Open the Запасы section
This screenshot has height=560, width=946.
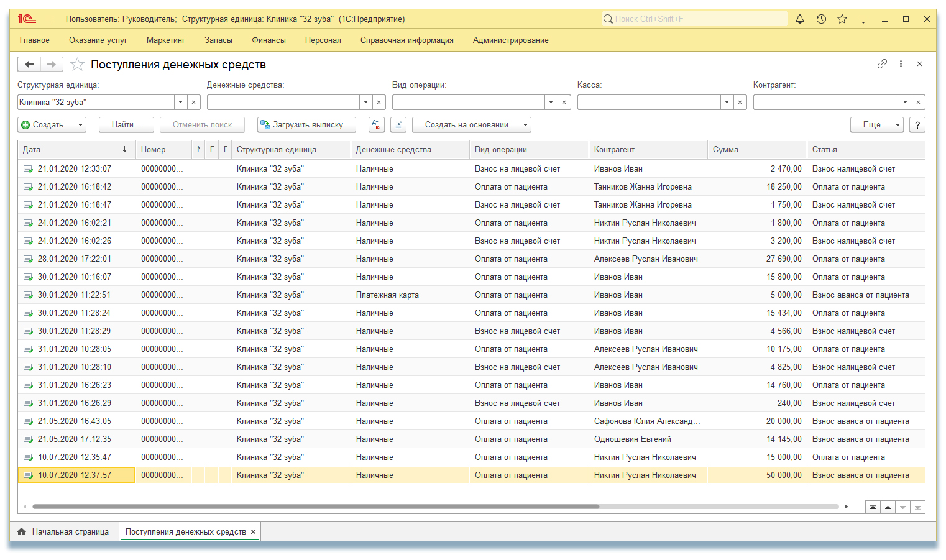point(219,40)
